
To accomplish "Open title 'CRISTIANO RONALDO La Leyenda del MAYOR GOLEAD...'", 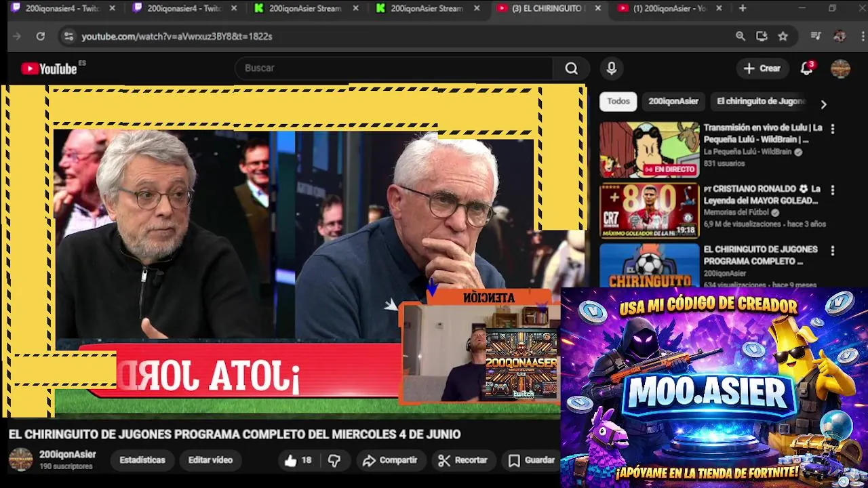I will click(762, 195).
